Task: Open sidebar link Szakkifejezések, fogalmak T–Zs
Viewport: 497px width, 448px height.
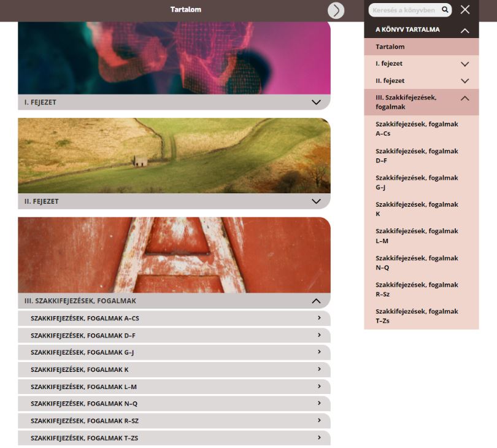Action: 417,316
